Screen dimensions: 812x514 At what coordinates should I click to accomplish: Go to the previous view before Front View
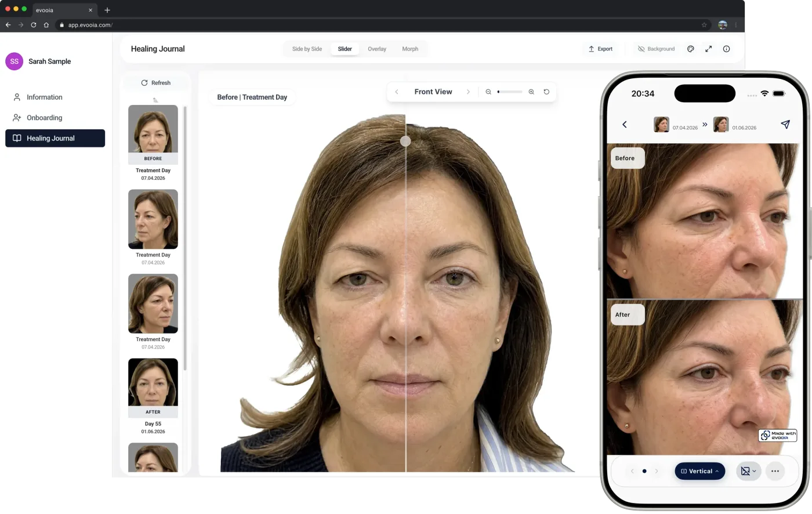(397, 92)
